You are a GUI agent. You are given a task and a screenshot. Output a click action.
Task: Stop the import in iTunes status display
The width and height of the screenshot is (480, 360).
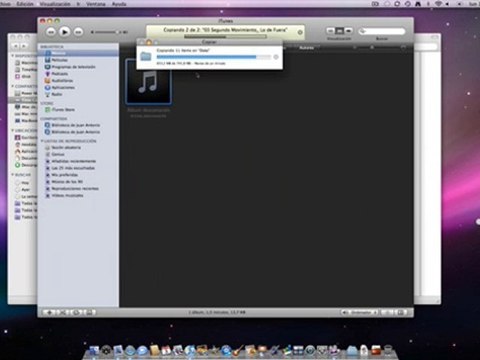(x=300, y=32)
